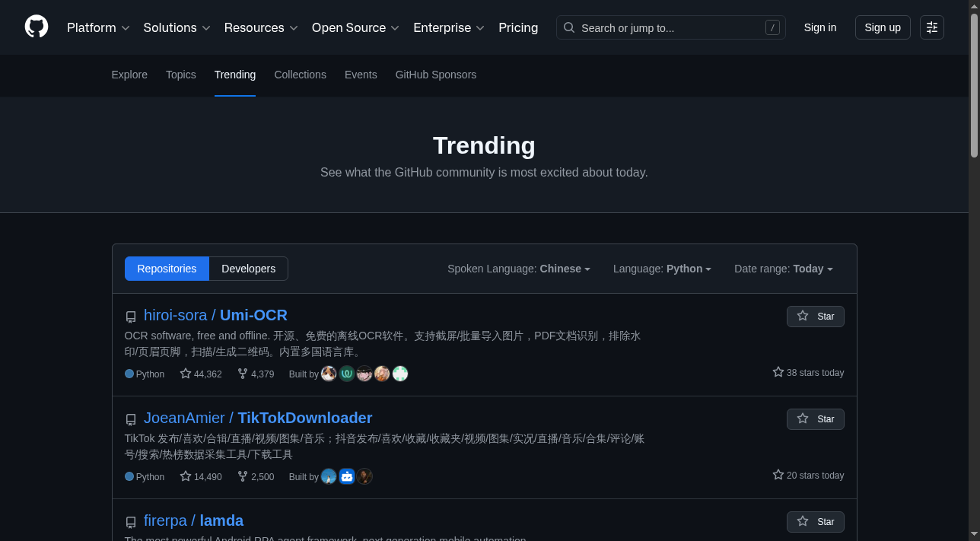Switch to the Developers view

(x=249, y=269)
